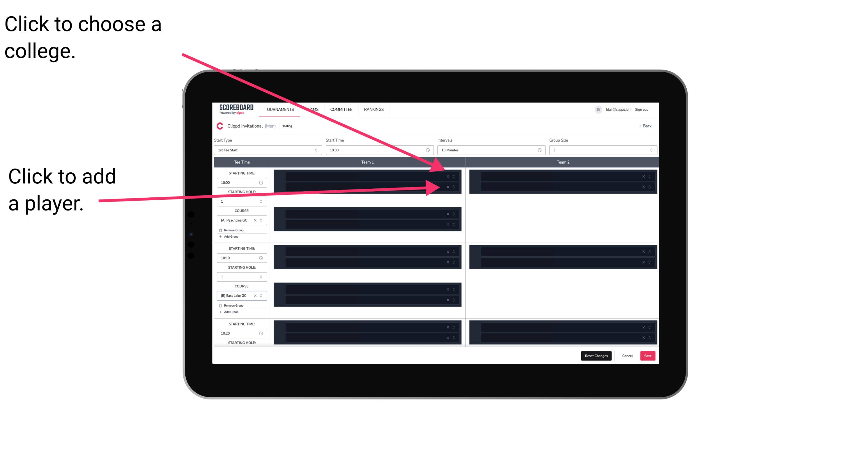Image resolution: width=868 pixels, height=467 pixels.
Task: Select the COMMITTEE menu item
Action: (341, 109)
